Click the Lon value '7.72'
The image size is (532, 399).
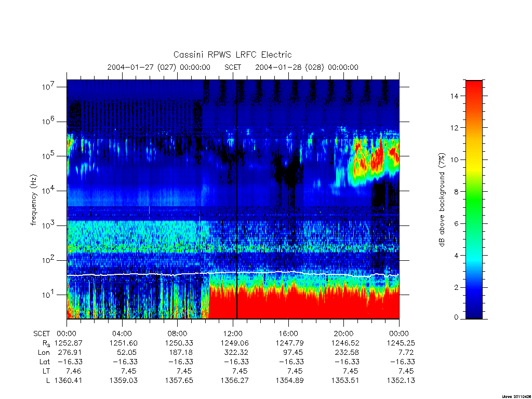407,352
